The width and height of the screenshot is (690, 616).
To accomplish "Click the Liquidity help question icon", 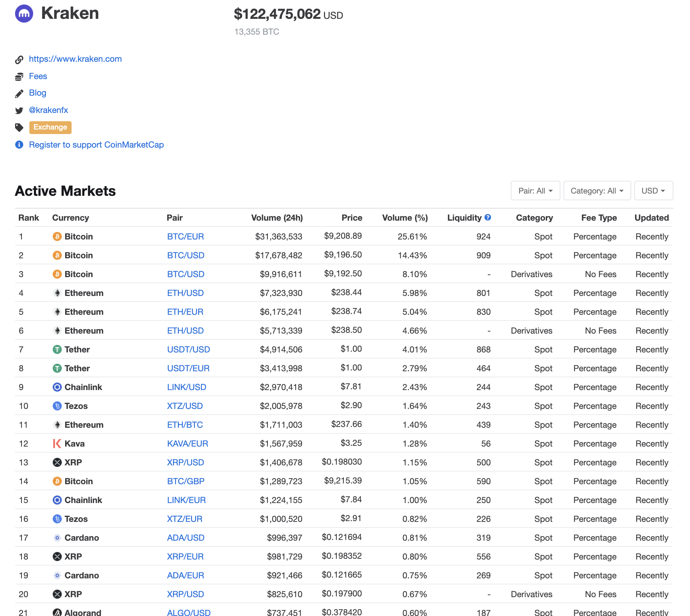I will coord(488,217).
